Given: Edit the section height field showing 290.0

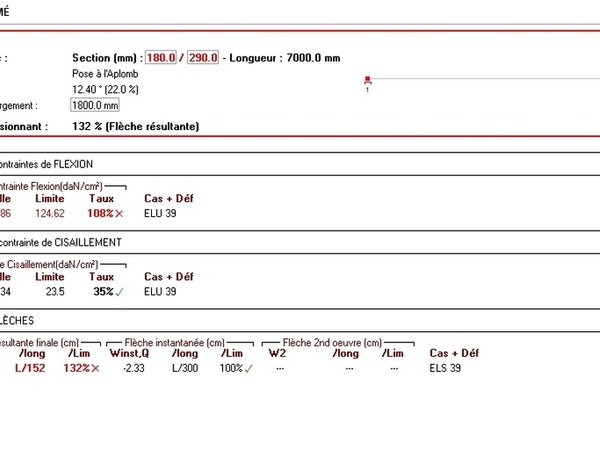Looking at the screenshot, I should (202, 58).
